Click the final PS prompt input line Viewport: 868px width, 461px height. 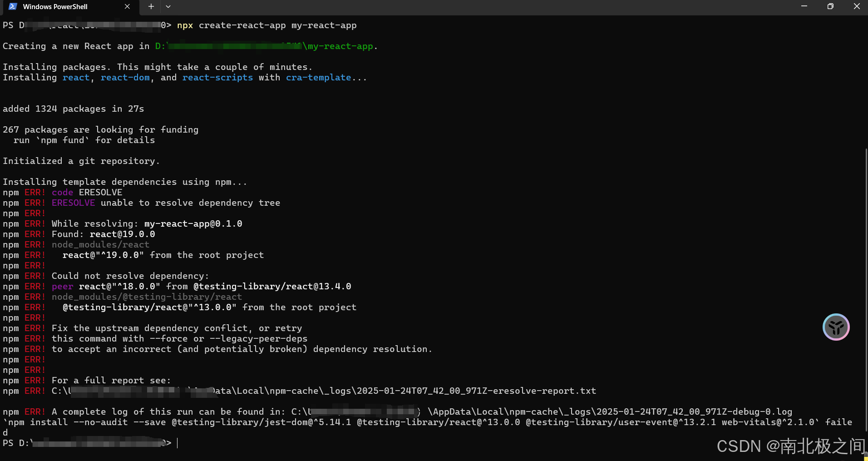[x=90, y=443]
